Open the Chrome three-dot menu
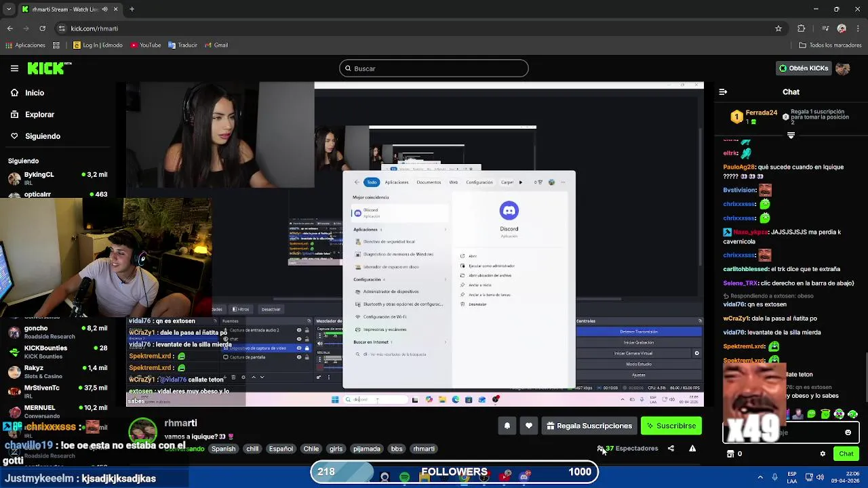 point(858,28)
